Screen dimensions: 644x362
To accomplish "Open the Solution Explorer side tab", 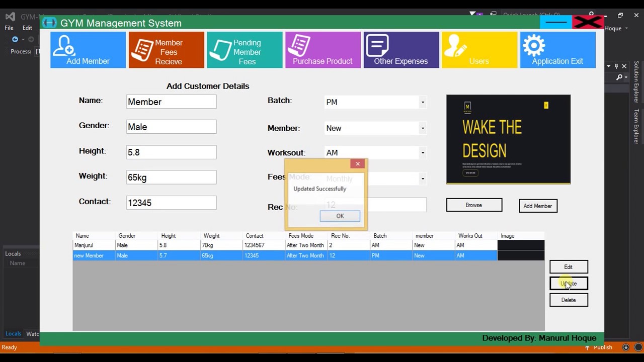I will pyautogui.click(x=636, y=82).
